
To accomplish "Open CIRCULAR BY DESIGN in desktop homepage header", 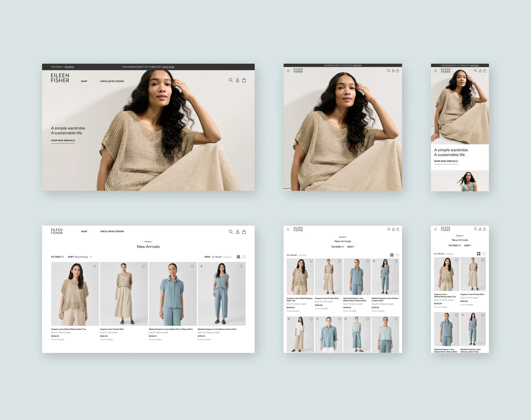I will pos(112,81).
